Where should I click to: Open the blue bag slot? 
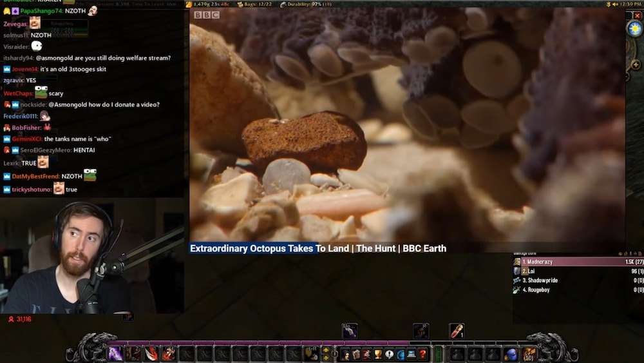pos(511,355)
